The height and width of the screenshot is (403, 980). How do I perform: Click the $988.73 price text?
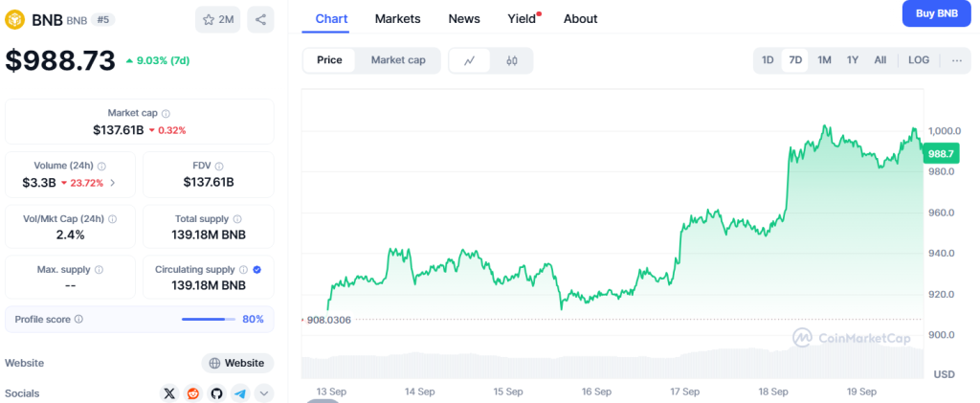60,60
